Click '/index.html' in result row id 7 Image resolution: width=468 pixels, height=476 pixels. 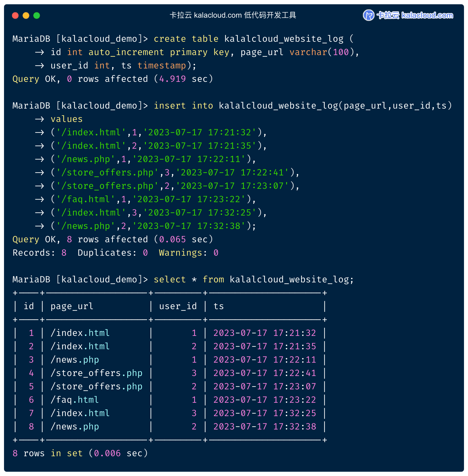tap(80, 413)
